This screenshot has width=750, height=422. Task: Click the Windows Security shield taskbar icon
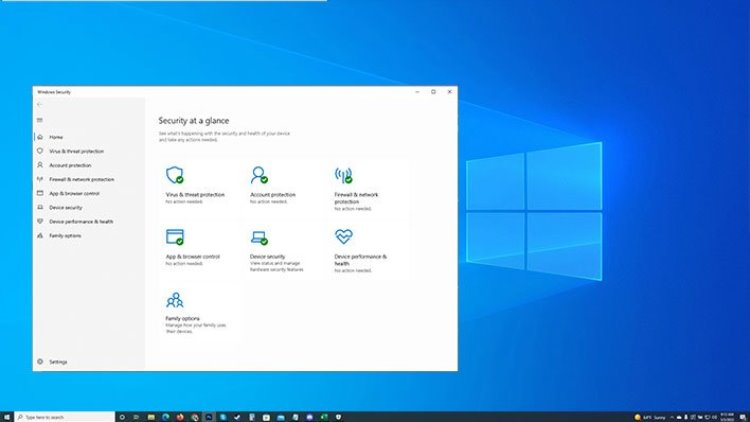339,417
